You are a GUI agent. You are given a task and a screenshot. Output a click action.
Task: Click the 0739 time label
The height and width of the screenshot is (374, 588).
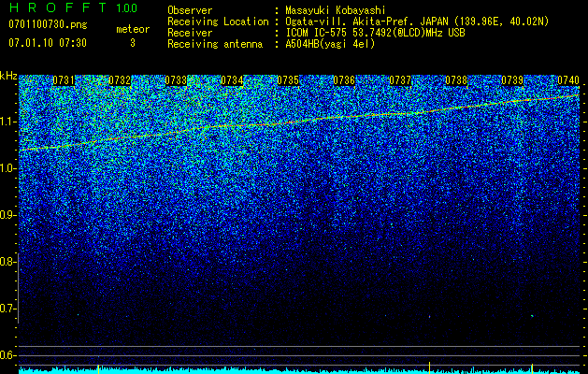[512, 80]
